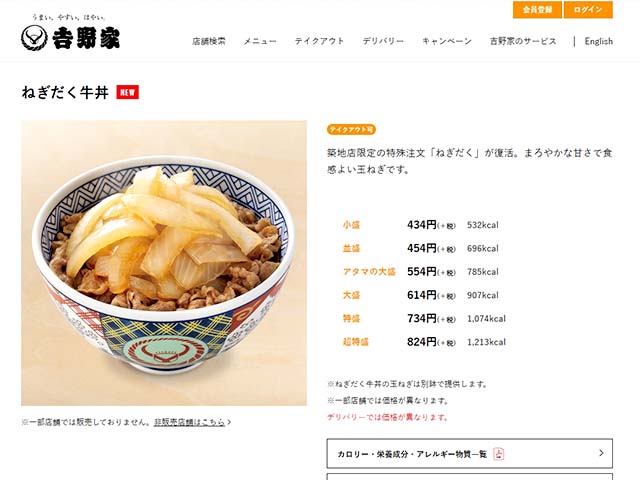Click the orange テイクアウト可 badge
Viewport: 640px width, 480px height.
pyautogui.click(x=351, y=129)
